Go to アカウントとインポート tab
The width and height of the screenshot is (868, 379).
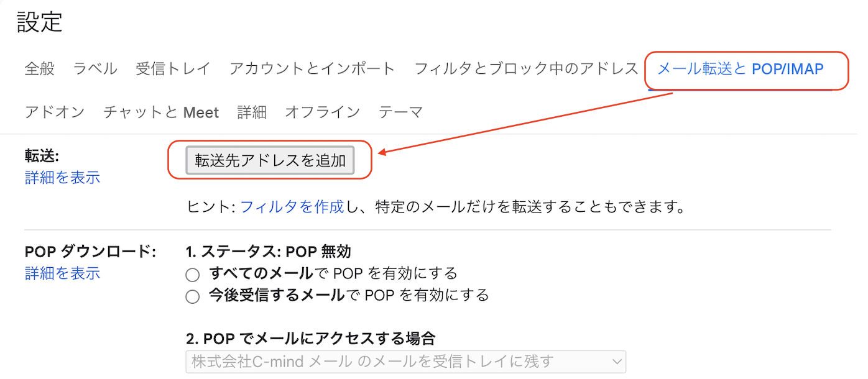tap(312, 68)
